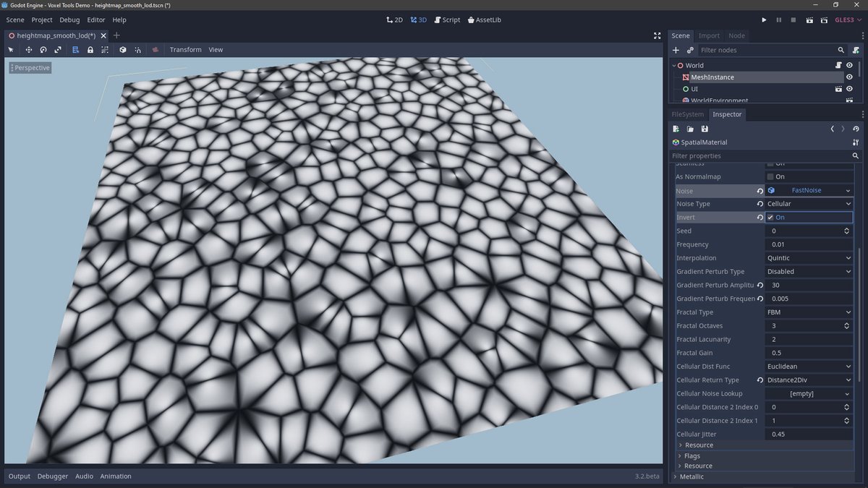Choose the Select Mode arrow tool
This screenshot has height=488, width=868.
11,50
